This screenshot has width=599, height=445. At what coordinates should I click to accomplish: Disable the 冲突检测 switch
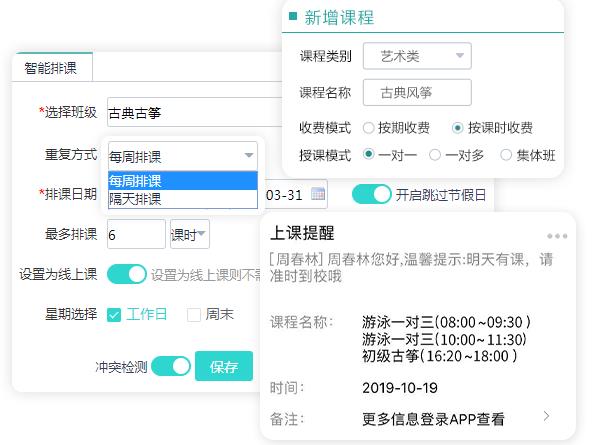pos(171,366)
